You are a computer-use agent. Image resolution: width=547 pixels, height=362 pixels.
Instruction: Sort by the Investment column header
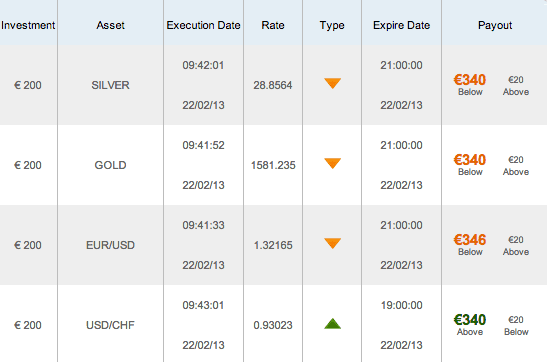(28, 25)
